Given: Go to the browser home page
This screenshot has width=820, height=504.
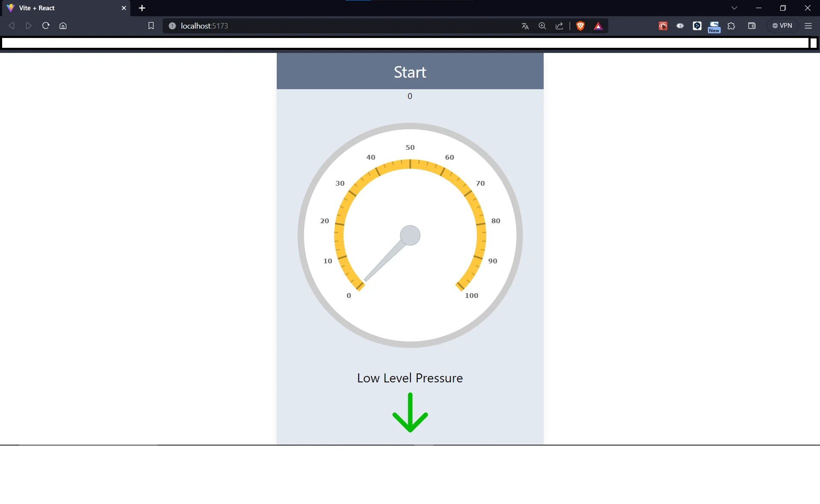Looking at the screenshot, I should tap(63, 26).
